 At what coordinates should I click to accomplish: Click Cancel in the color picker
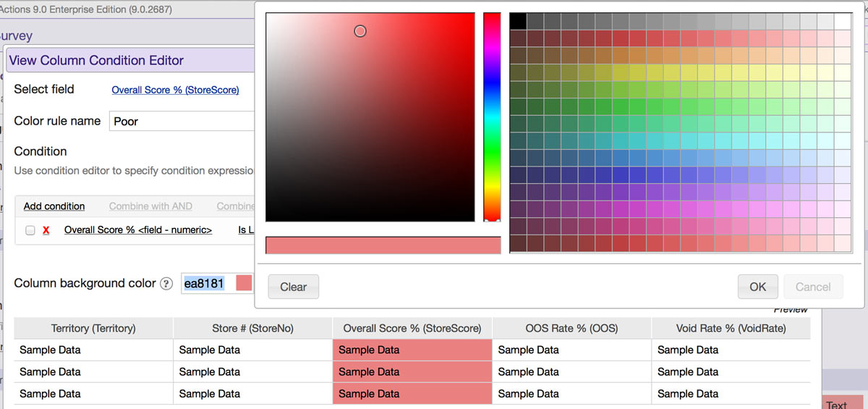click(x=813, y=287)
